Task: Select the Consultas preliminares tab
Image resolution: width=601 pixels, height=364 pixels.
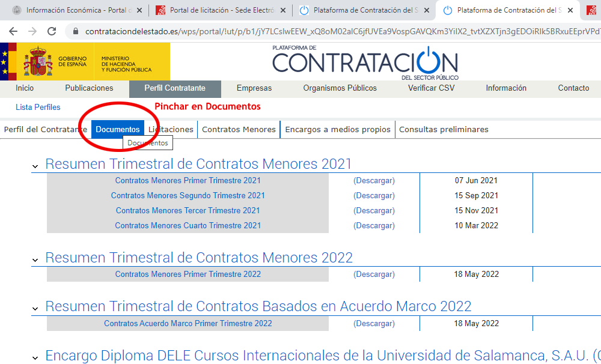Action: [444, 130]
